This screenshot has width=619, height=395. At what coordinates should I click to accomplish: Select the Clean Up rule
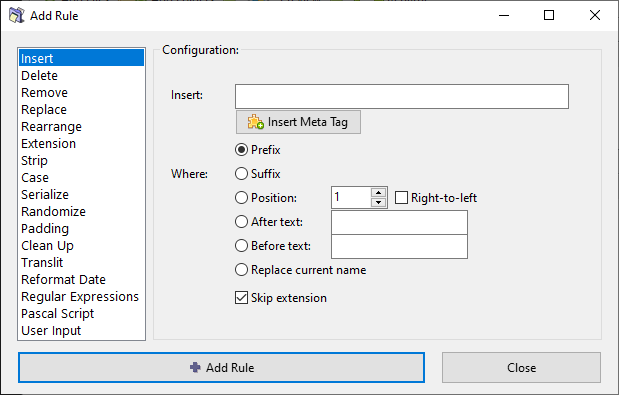[x=47, y=245]
